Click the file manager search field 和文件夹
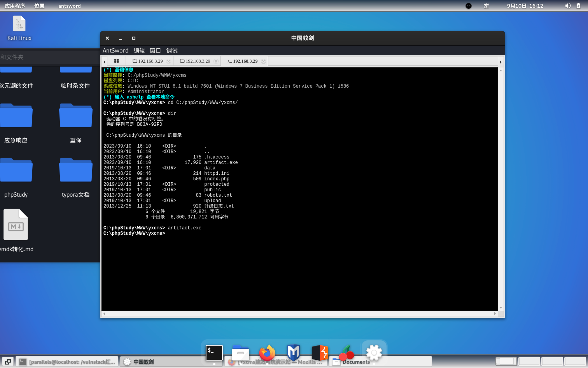588x368 pixels. click(x=50, y=57)
